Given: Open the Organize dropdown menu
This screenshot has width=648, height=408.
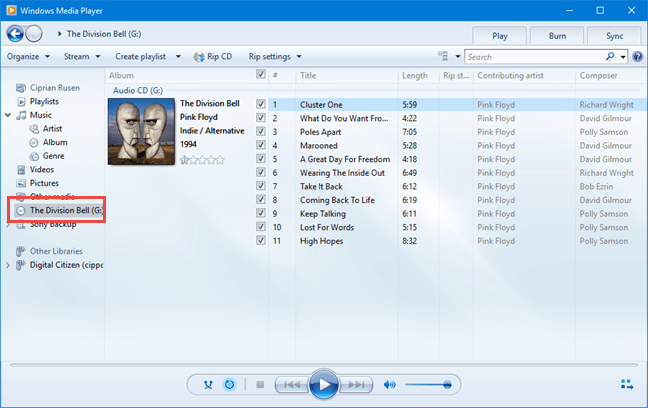Looking at the screenshot, I should coord(28,57).
